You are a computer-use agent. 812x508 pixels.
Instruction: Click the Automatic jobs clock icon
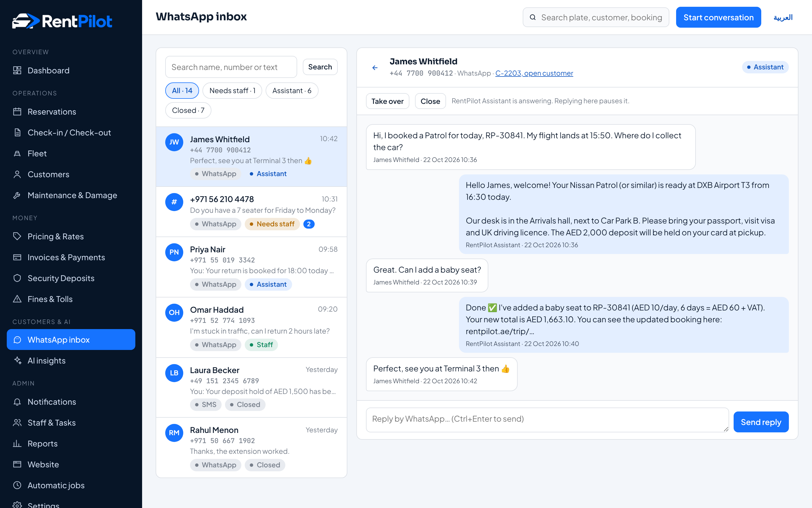17,485
